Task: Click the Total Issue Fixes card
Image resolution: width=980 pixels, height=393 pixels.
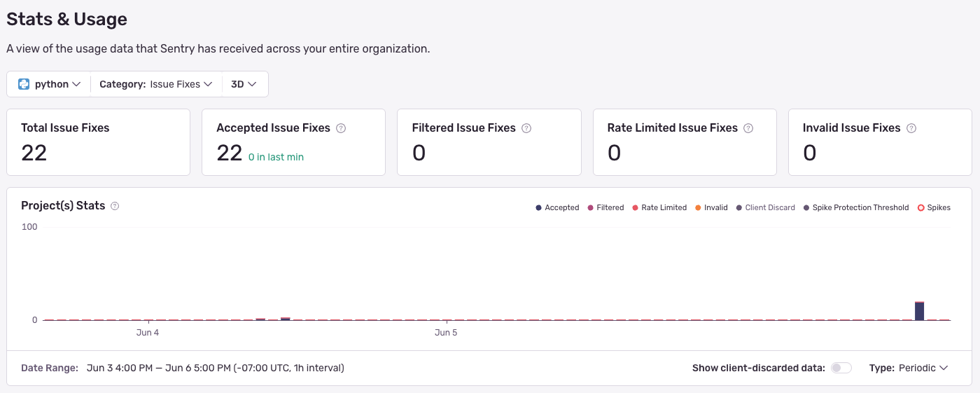Action: [98, 142]
